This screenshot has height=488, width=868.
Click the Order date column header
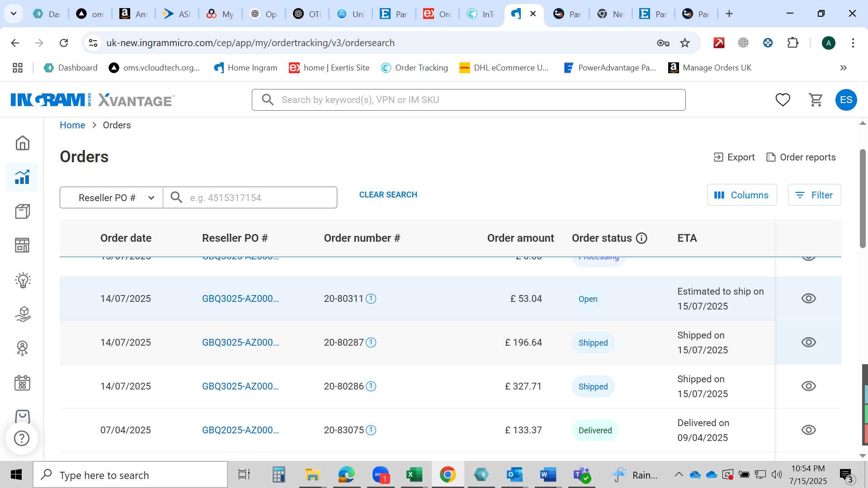[126, 238]
